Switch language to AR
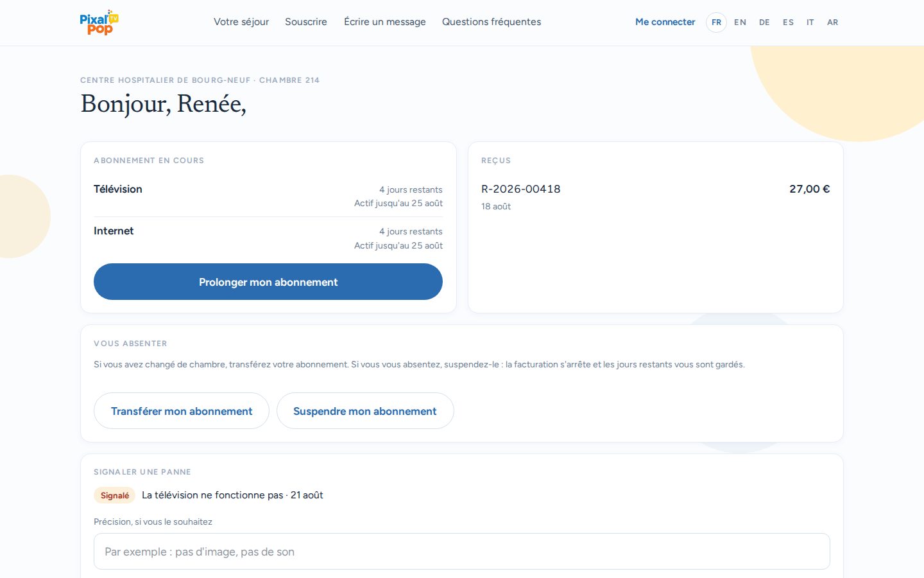The width and height of the screenshot is (924, 578). point(833,22)
